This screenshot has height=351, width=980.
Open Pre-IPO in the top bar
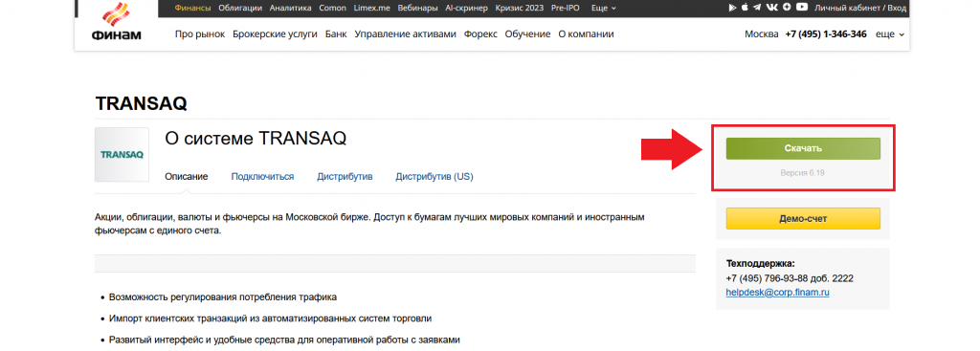(566, 8)
